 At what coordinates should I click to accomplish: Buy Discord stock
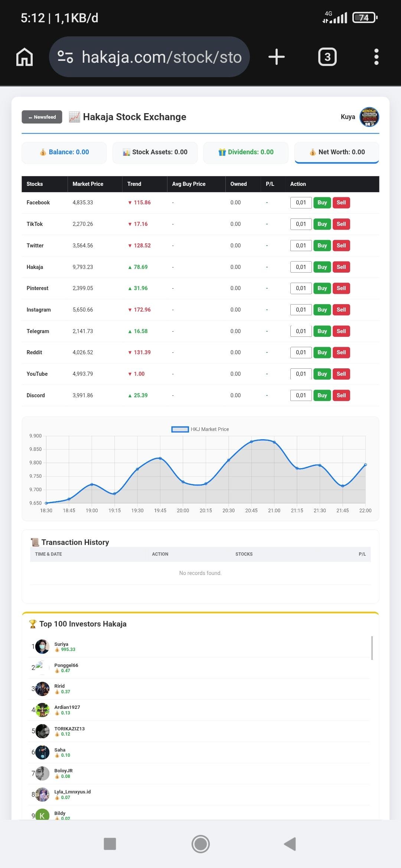click(x=322, y=395)
